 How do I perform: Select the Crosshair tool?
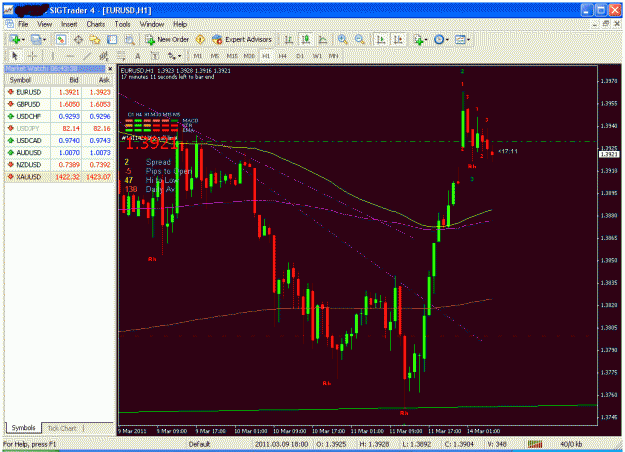coord(32,56)
